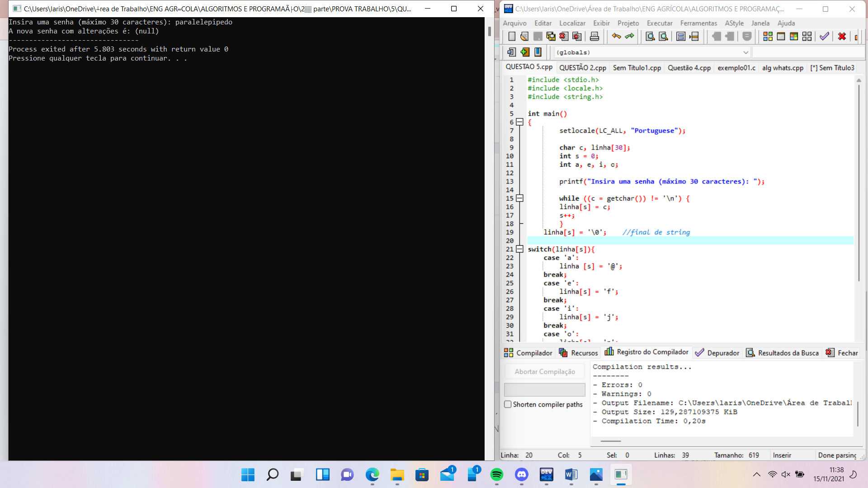Click the 'Inserir' status bar entry
Image resolution: width=868 pixels, height=488 pixels.
pyautogui.click(x=782, y=455)
